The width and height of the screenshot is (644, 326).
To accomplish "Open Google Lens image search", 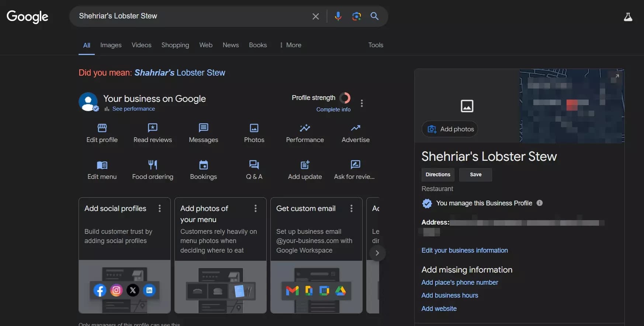I will point(356,16).
